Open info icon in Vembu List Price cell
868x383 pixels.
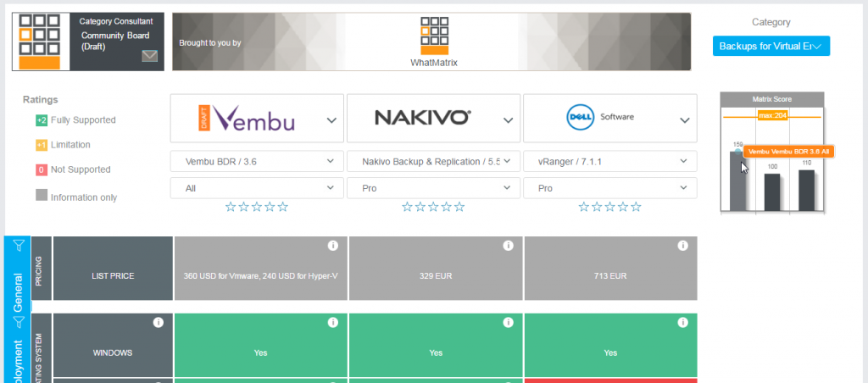(x=332, y=246)
